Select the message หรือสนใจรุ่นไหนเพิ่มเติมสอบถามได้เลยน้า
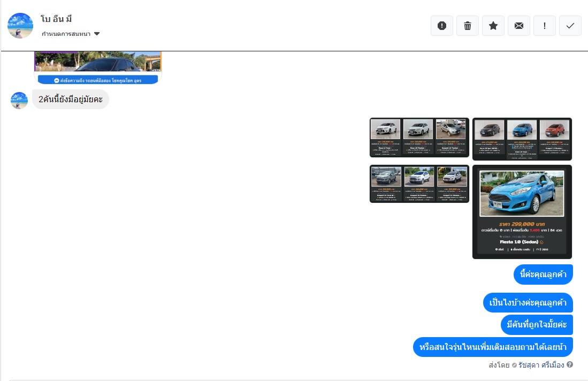This screenshot has height=381, width=588. point(493,347)
